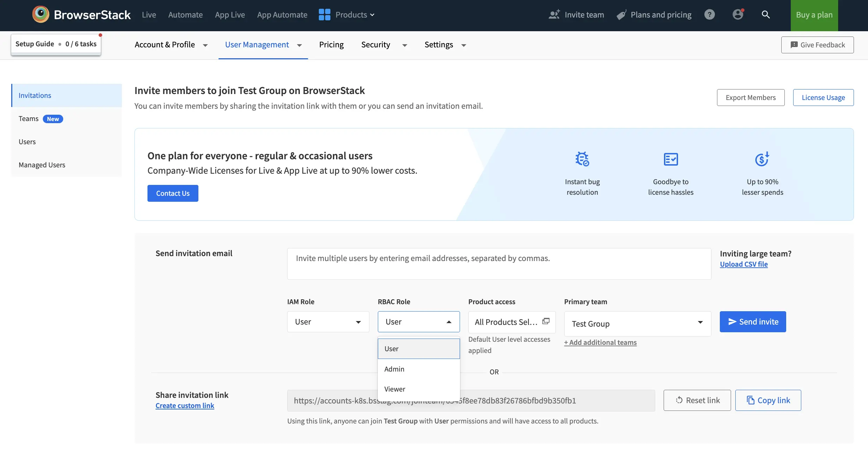This screenshot has width=868, height=454.
Task: Click the Plans and pricing tag icon
Action: coord(621,15)
